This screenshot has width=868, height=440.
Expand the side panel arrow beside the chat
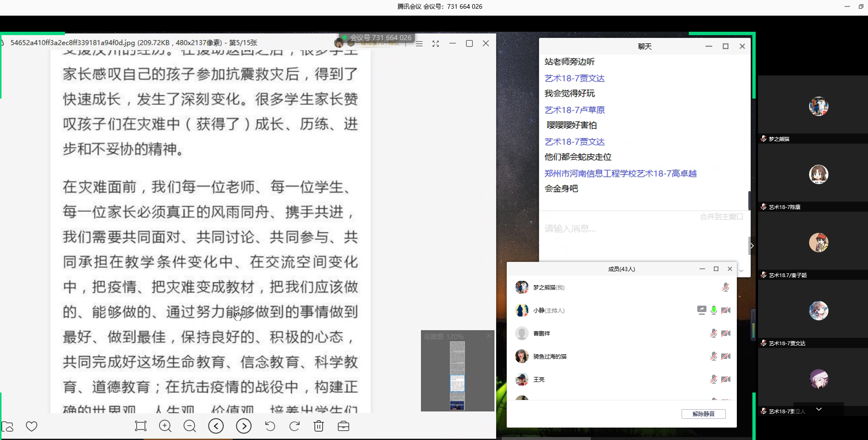point(752,246)
